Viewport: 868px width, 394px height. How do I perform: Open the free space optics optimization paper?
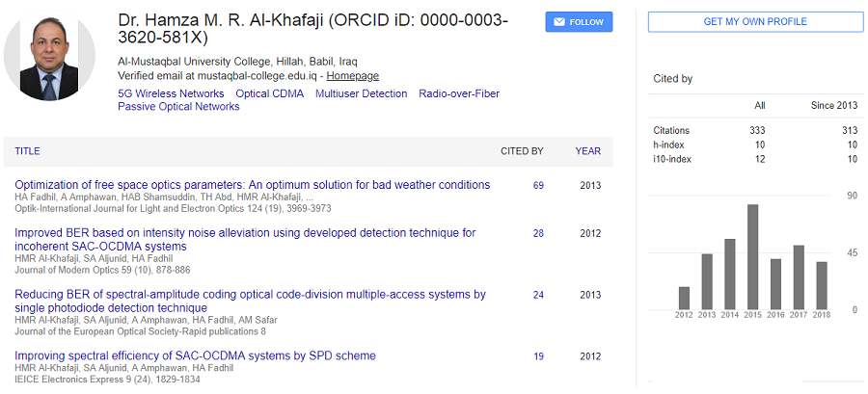(x=253, y=185)
